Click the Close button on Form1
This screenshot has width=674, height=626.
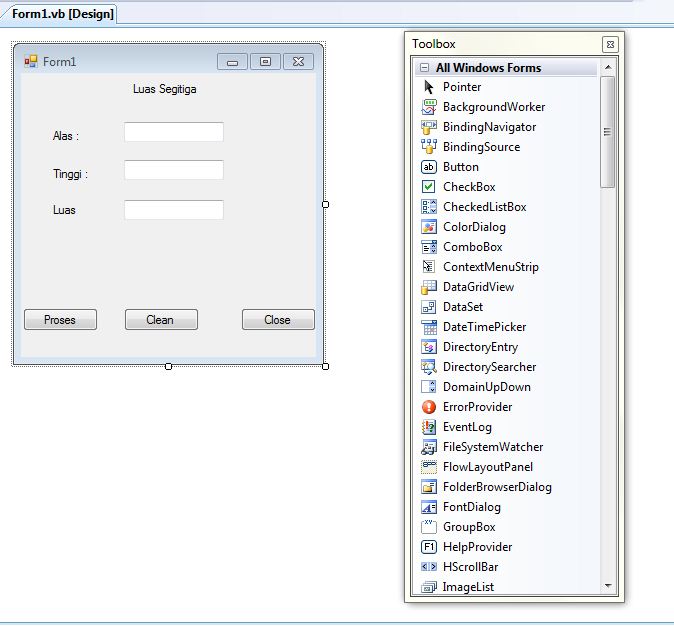tap(278, 320)
